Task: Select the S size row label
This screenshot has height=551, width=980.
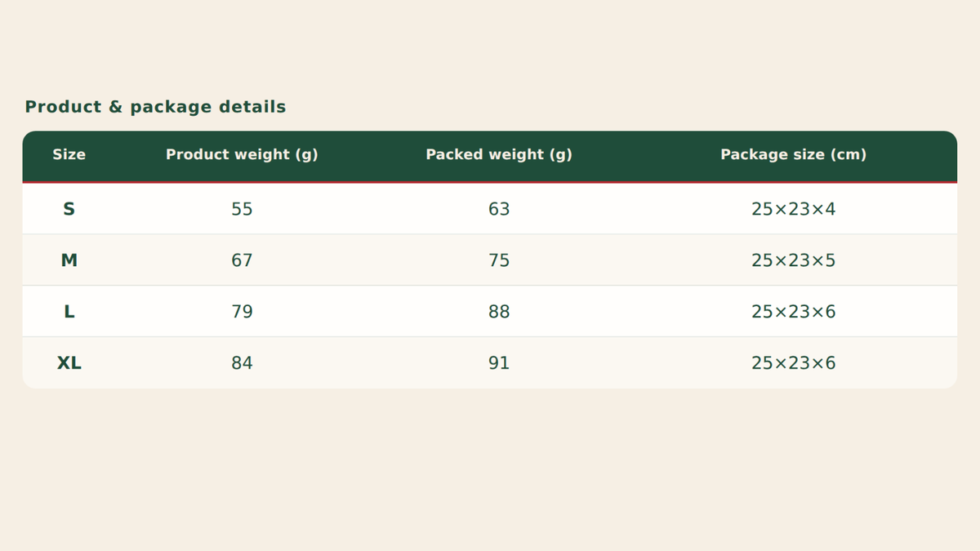Action: coord(69,209)
